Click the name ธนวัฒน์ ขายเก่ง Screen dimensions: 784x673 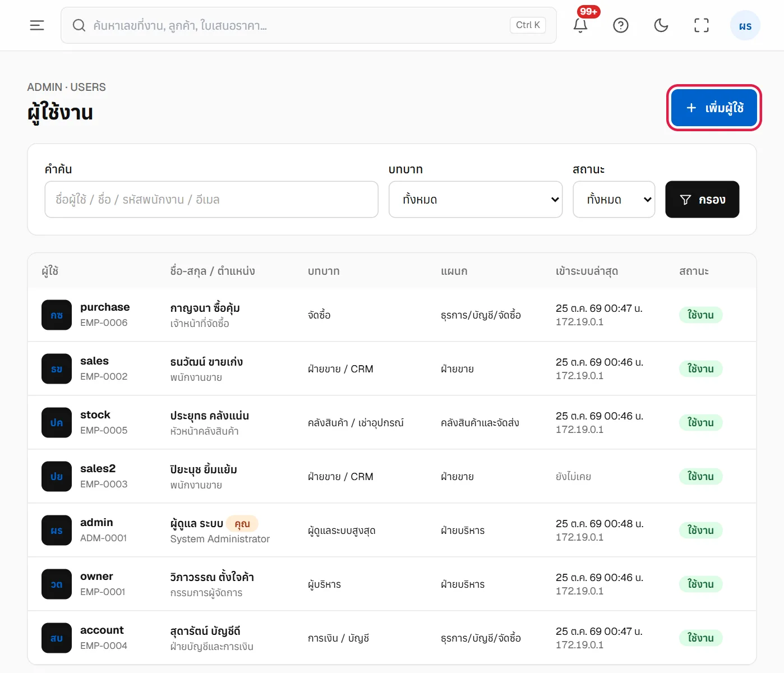(206, 362)
